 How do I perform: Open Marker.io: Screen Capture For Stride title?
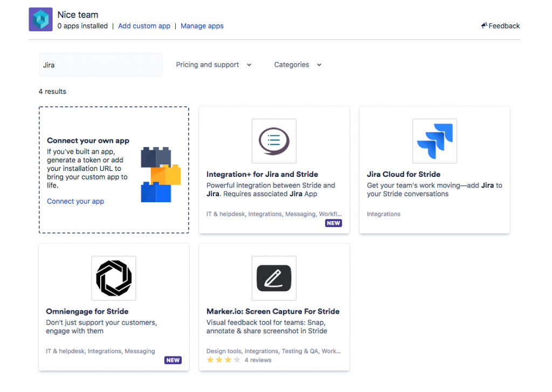tap(273, 311)
